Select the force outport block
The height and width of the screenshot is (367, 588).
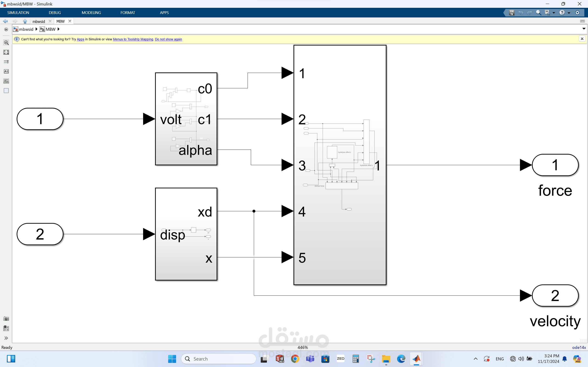[x=555, y=165]
